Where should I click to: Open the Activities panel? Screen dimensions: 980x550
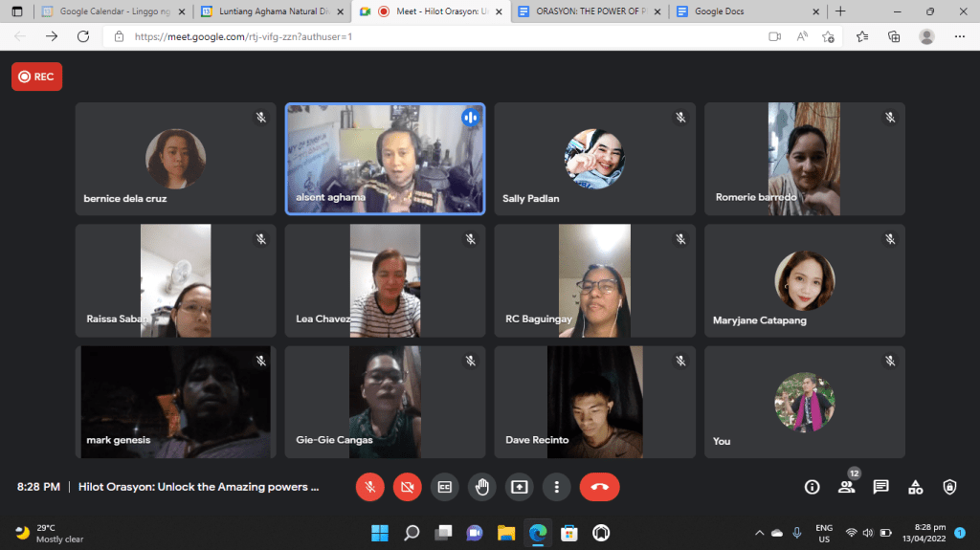(915, 487)
